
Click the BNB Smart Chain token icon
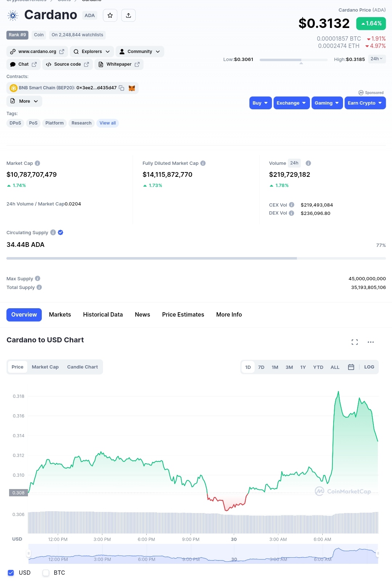click(x=13, y=88)
